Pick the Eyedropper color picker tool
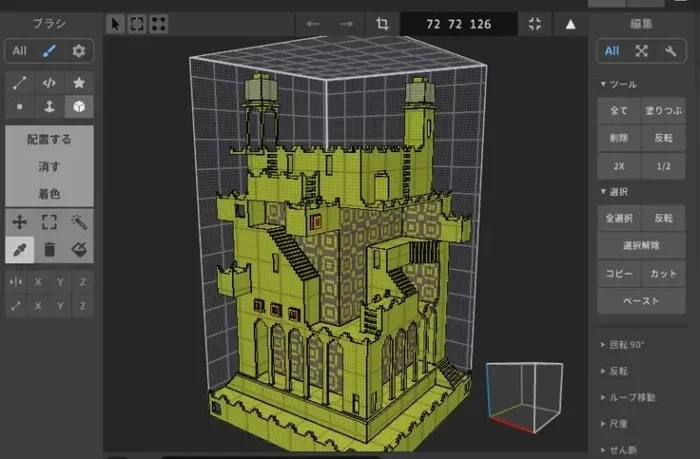The height and width of the screenshot is (459, 700). (x=20, y=250)
